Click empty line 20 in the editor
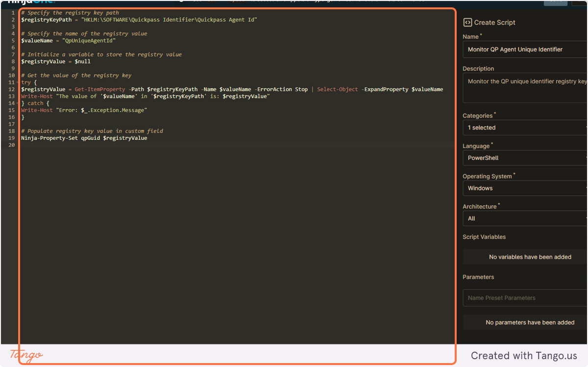588x367 pixels. point(237,145)
